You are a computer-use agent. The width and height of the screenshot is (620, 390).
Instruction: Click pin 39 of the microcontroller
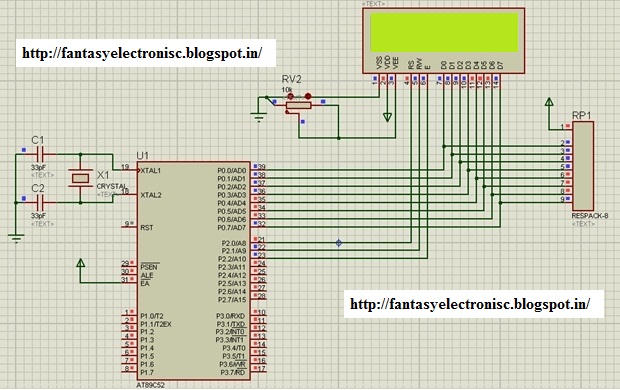pyautogui.click(x=261, y=167)
